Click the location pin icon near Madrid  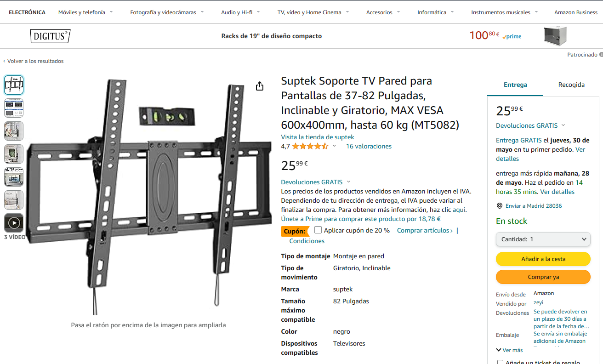(x=500, y=206)
